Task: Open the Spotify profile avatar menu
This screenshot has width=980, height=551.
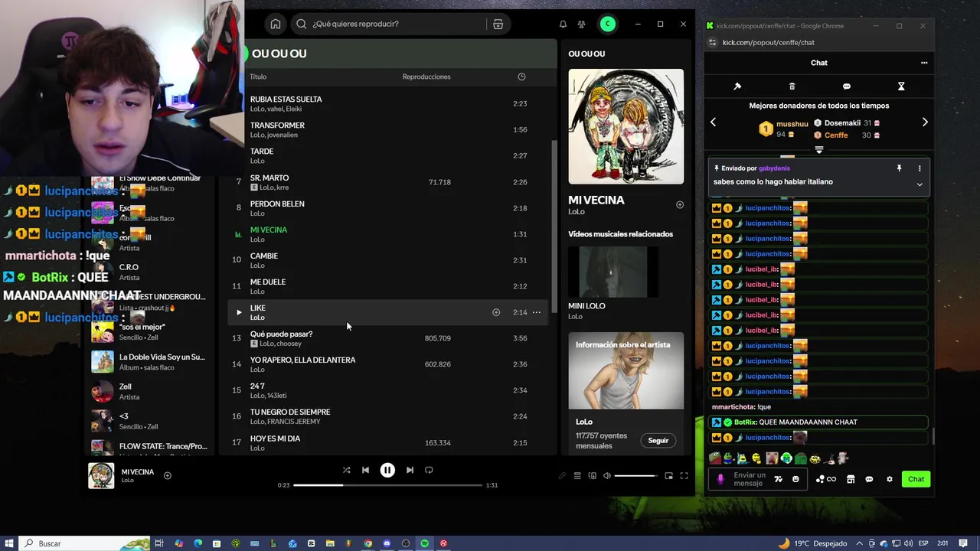Action: (x=607, y=24)
